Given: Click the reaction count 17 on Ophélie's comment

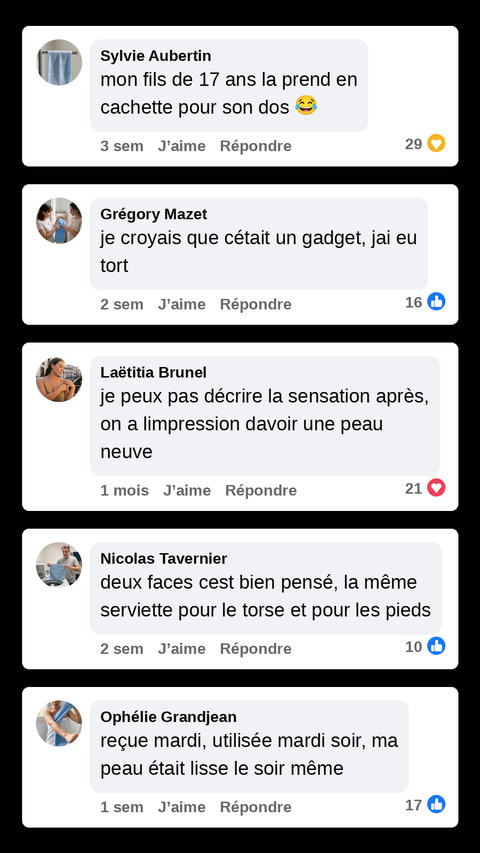Looking at the screenshot, I should [x=414, y=805].
